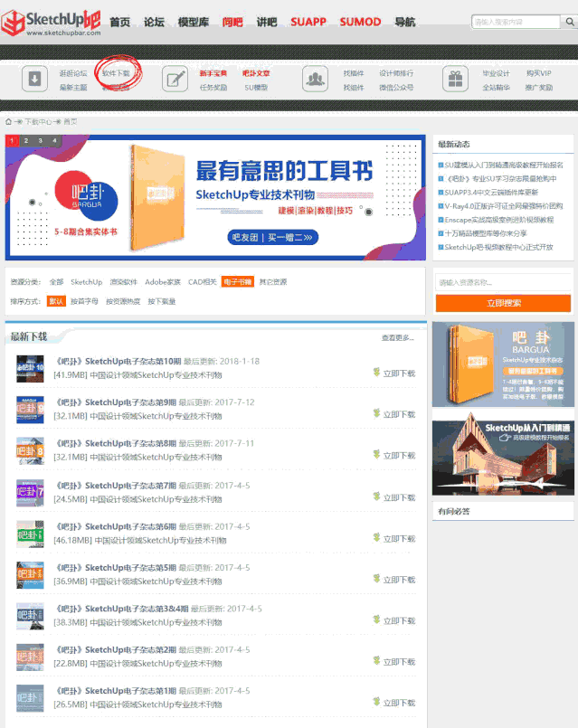Click the orange 立即搜索 button
Viewport: 578px width, 728px height.
point(503,303)
